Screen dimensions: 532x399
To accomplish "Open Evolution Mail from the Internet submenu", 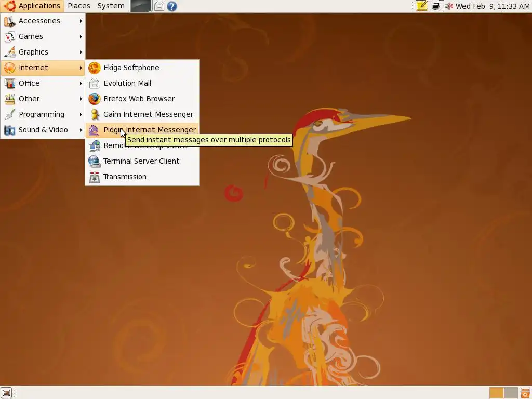I will pos(142,83).
